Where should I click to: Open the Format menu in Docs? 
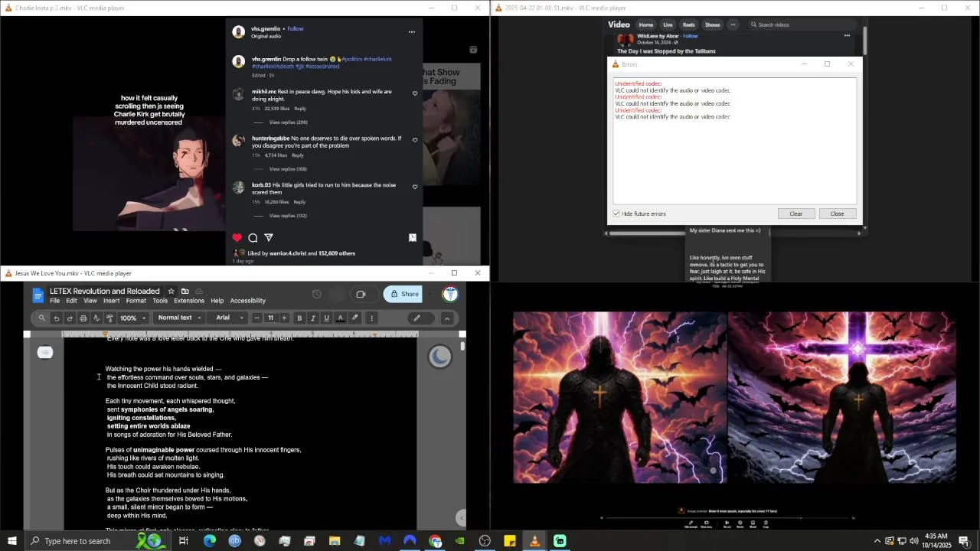click(x=136, y=301)
